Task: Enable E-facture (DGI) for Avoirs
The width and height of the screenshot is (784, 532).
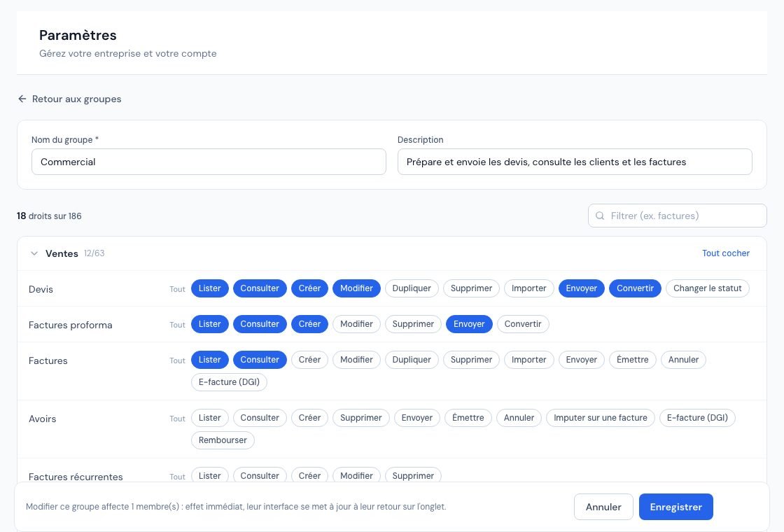Action: (697, 418)
